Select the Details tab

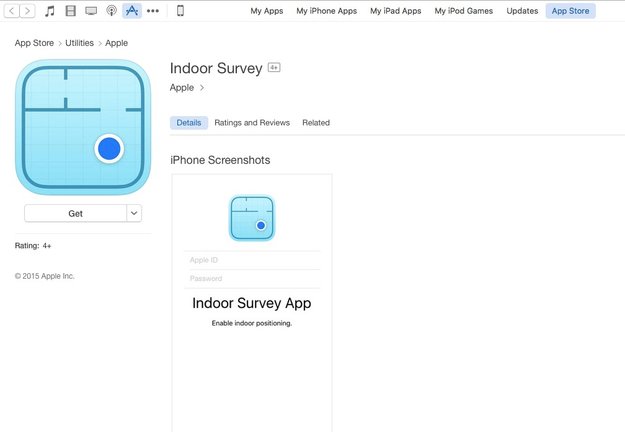click(189, 123)
